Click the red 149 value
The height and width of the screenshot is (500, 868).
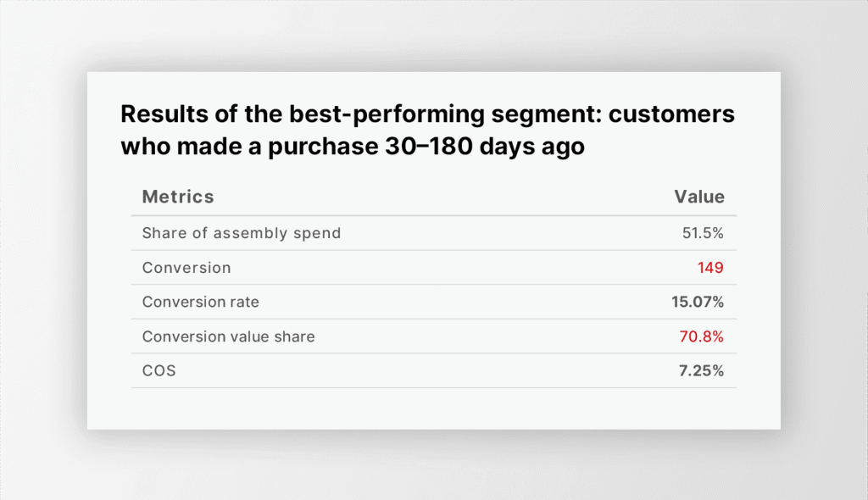coord(710,268)
